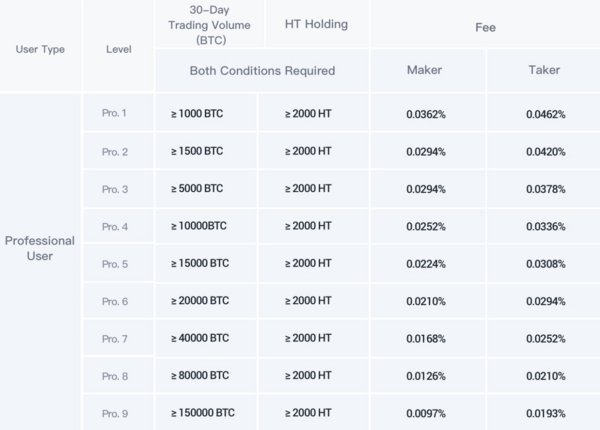This screenshot has height=430, width=600.
Task: Click the Pro. 4 level cell
Action: pyautogui.click(x=115, y=226)
